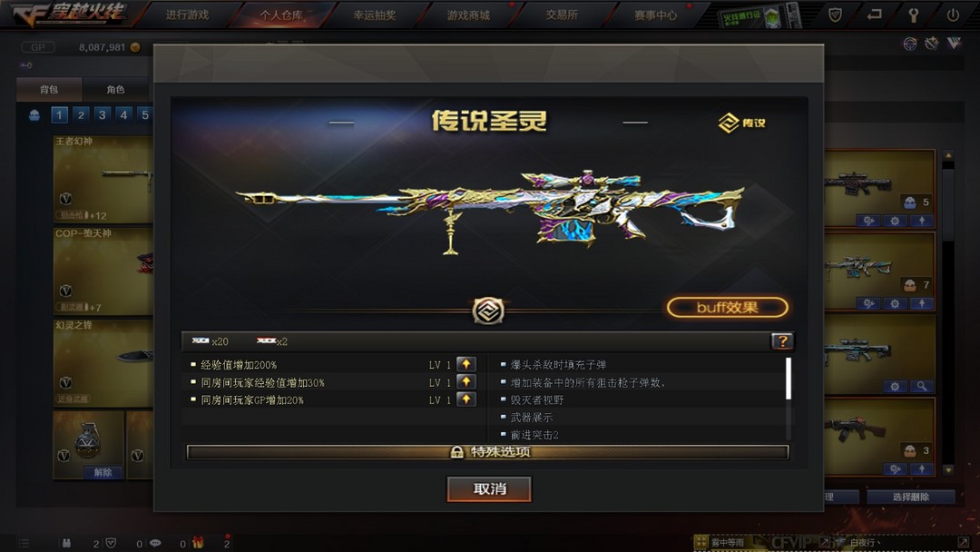This screenshot has width=980, height=552.
Task: Upgrade the 经验值增加200% attribute with the arrow
Action: (x=466, y=364)
